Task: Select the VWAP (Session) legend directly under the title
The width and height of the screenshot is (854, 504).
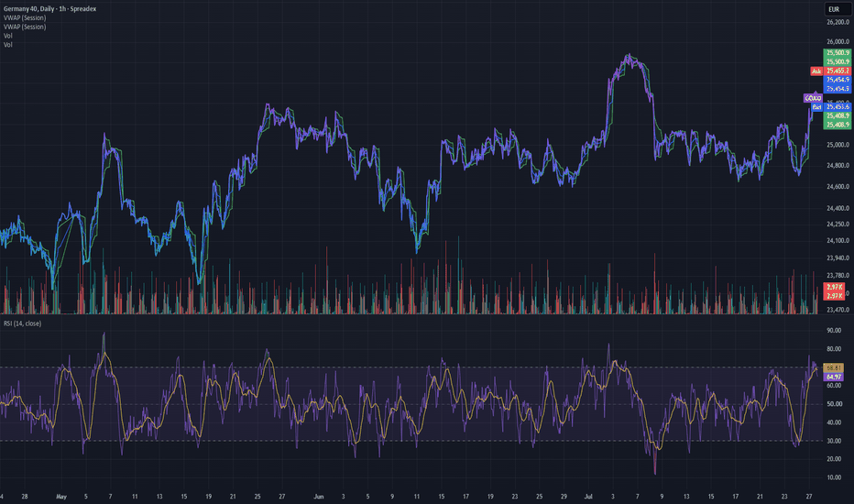Action: 25,18
